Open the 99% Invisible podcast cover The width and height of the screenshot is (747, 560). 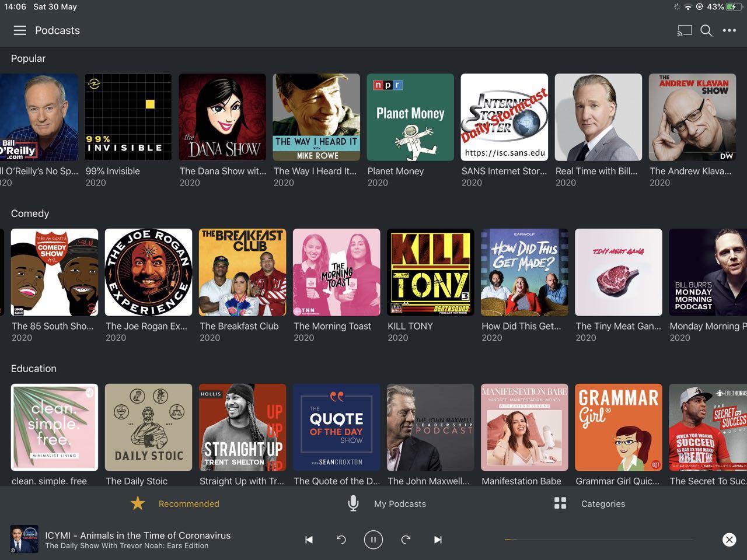tap(128, 117)
